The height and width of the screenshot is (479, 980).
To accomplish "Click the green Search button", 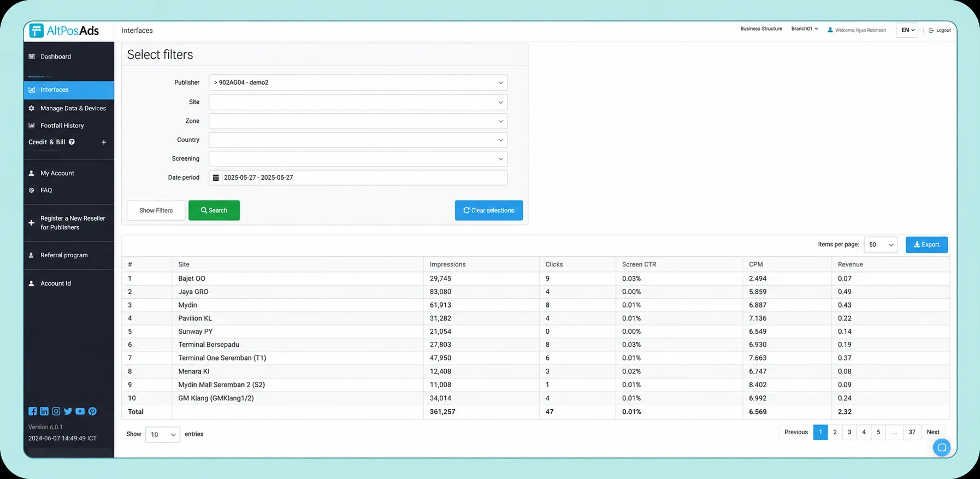I will [x=214, y=210].
